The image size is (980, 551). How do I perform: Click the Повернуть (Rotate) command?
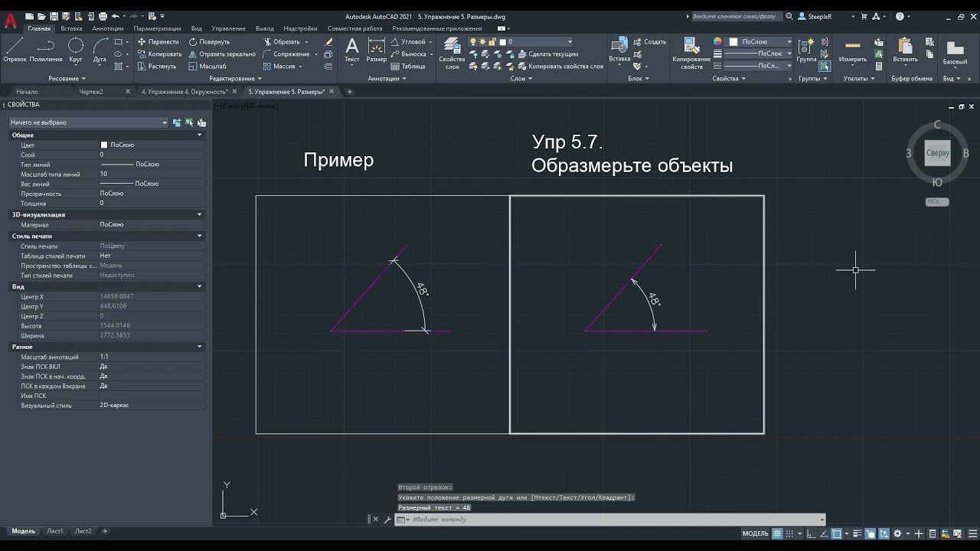pyautogui.click(x=209, y=42)
